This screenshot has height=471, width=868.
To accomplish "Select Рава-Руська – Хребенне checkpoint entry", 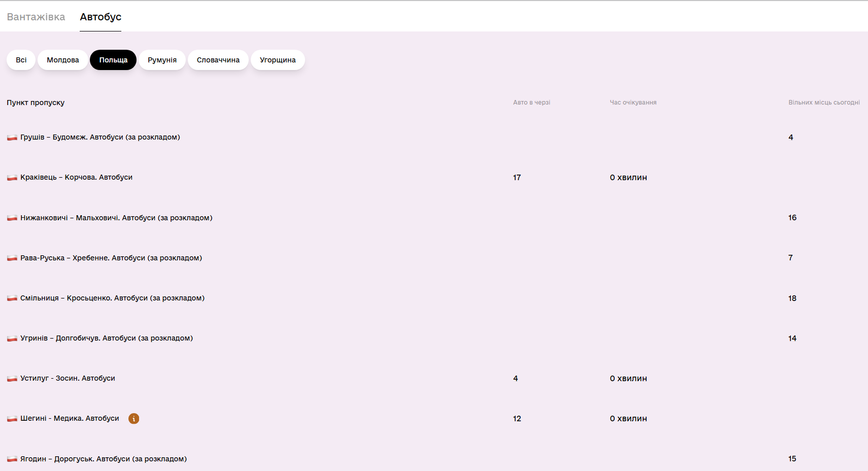I will tap(111, 258).
